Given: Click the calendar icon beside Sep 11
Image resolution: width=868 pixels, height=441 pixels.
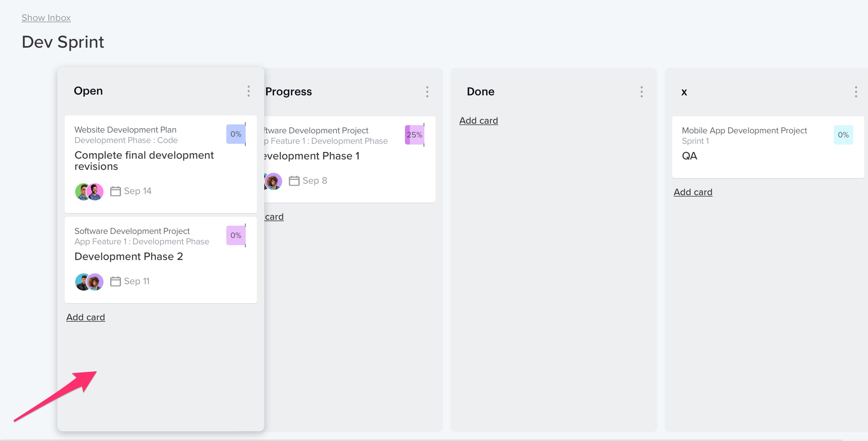Looking at the screenshot, I should pyautogui.click(x=115, y=281).
